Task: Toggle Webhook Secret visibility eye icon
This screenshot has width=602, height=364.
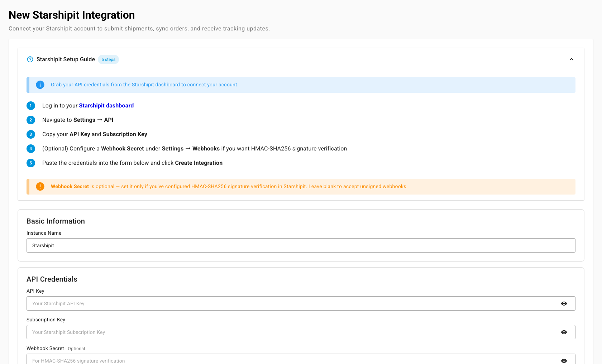Action: point(564,361)
